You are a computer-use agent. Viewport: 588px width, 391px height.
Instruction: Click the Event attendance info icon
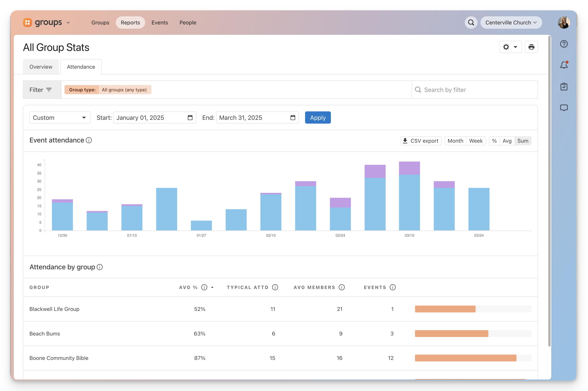pos(89,140)
